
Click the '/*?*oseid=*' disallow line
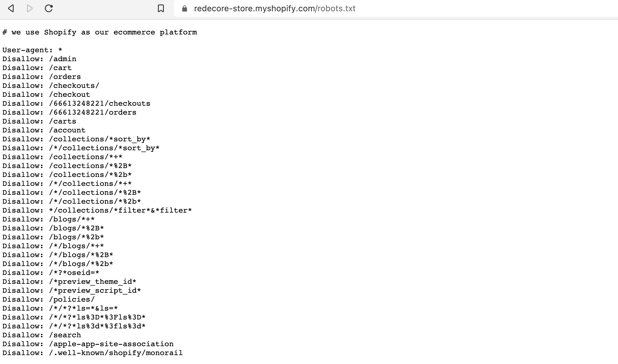pyautogui.click(x=51, y=273)
